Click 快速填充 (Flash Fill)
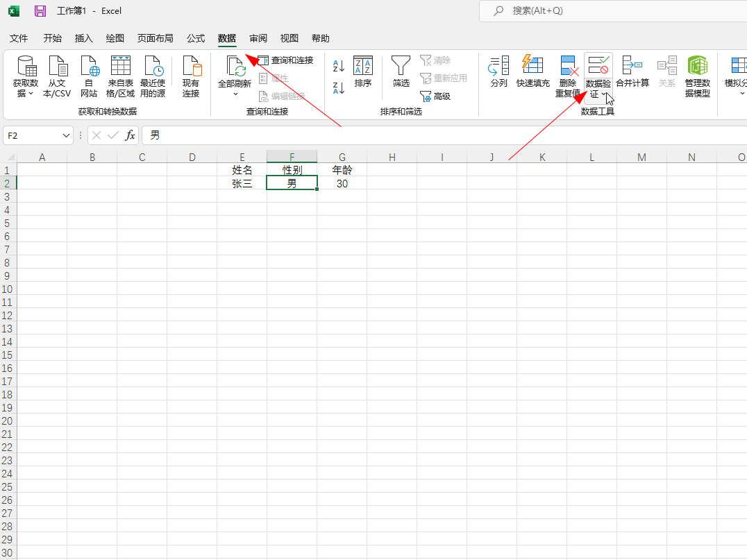The image size is (747, 560). click(x=533, y=71)
